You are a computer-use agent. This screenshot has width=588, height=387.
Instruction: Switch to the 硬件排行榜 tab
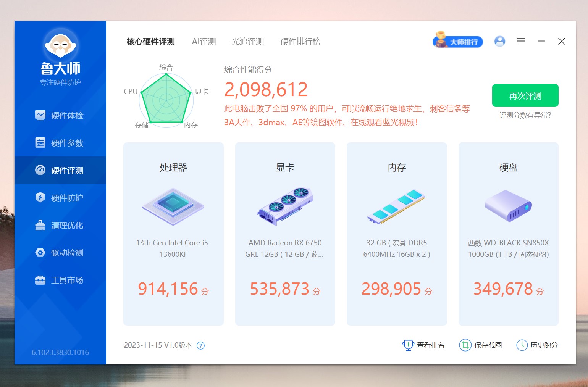[300, 42]
